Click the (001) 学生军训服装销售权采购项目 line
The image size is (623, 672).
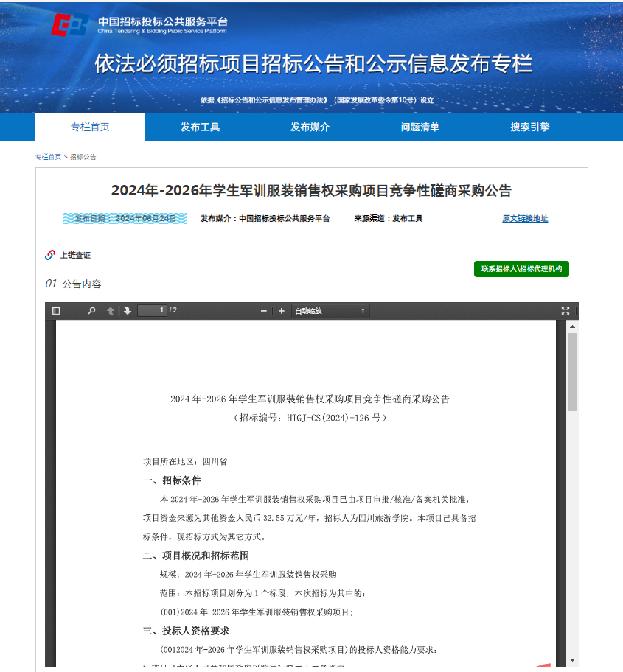(x=257, y=612)
